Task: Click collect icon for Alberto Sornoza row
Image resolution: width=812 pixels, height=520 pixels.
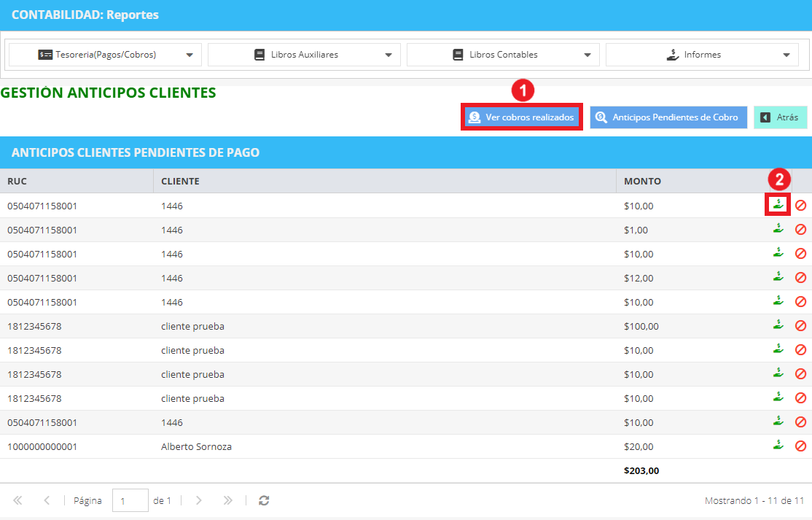Action: coord(778,446)
